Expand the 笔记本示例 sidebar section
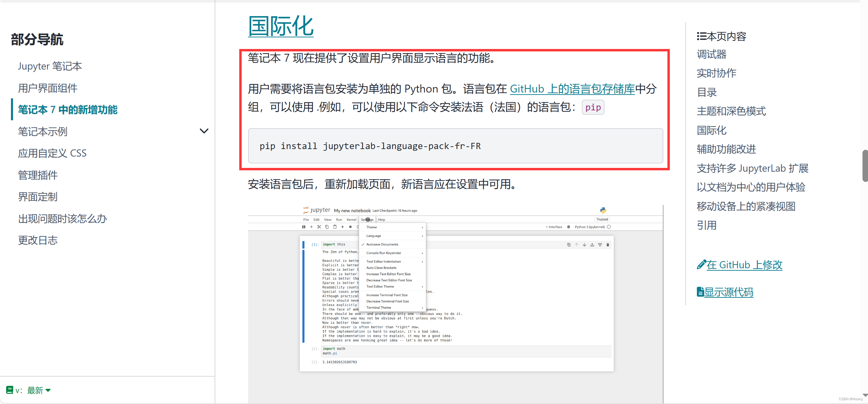This screenshot has height=404, width=868. pyautogui.click(x=204, y=131)
